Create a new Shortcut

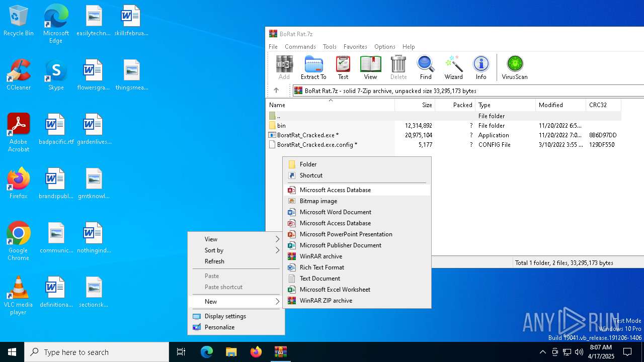(357, 175)
